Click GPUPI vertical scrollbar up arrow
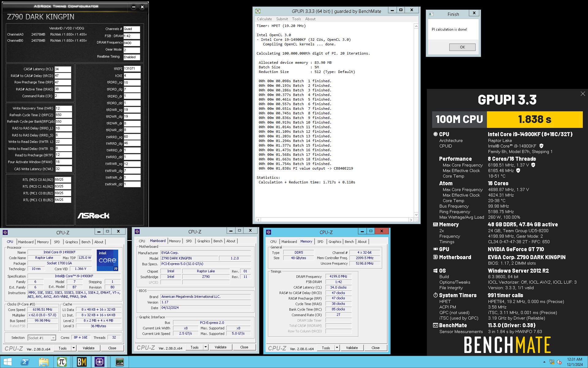Image resolution: width=588 pixels, height=368 pixels. [x=416, y=26]
